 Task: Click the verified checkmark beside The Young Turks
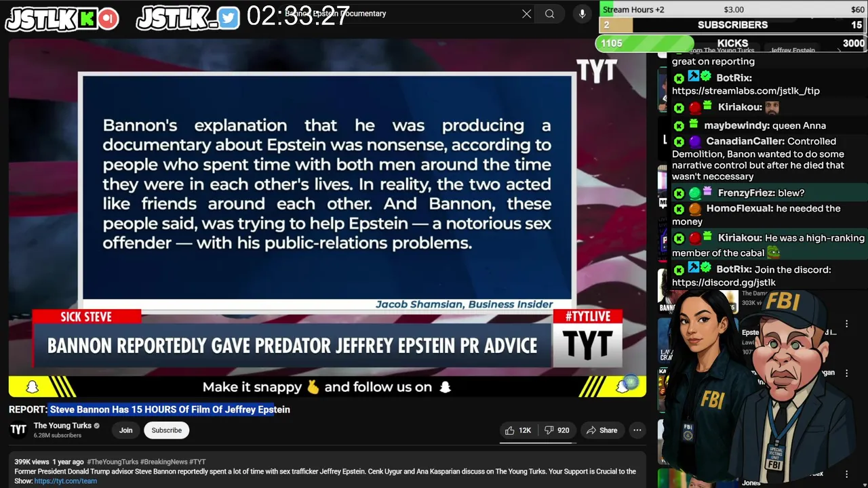pyautogui.click(x=96, y=426)
